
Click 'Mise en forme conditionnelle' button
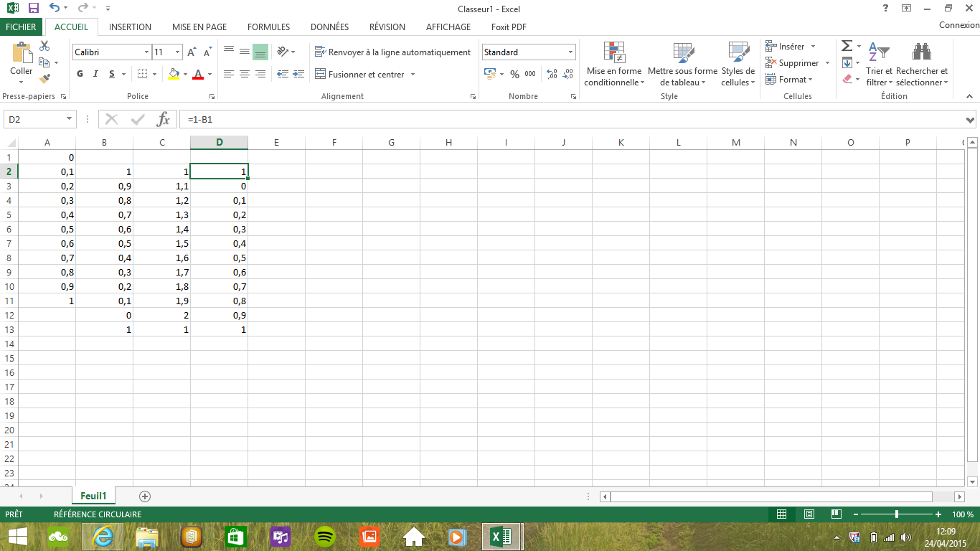tap(614, 65)
